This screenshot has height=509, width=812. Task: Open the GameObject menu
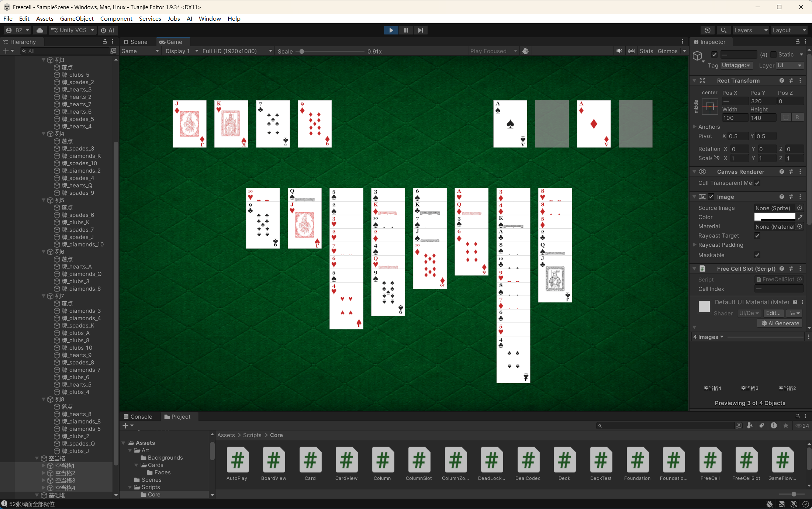pos(77,18)
